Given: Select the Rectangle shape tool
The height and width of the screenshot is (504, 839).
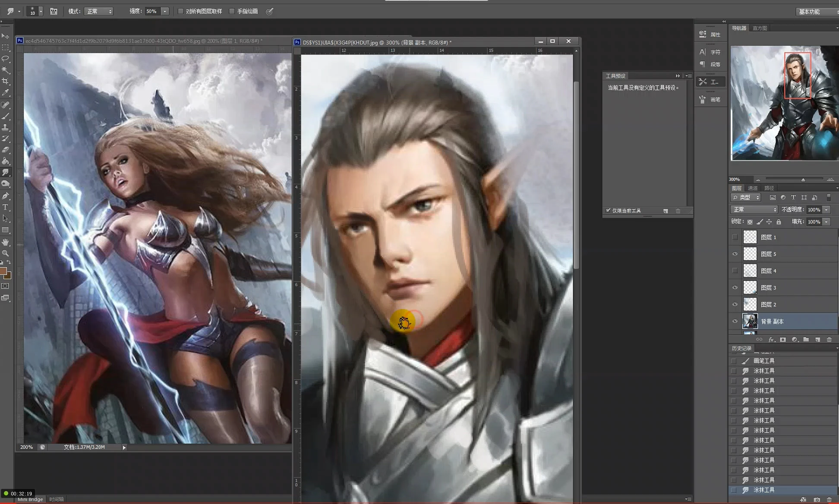Looking at the screenshot, I should pyautogui.click(x=6, y=230).
